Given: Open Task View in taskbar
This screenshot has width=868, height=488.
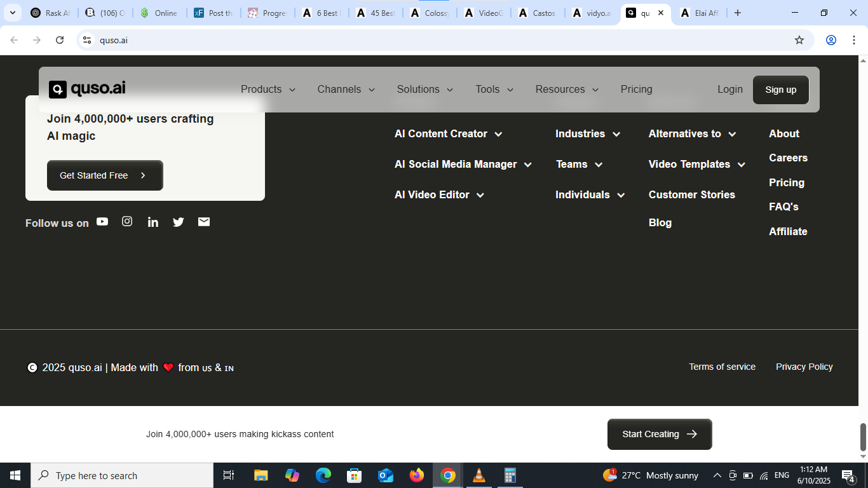Looking at the screenshot, I should coord(229,475).
